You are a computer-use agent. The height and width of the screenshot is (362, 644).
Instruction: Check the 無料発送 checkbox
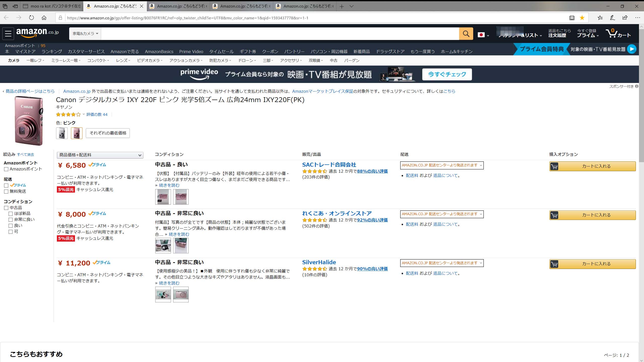(6, 192)
